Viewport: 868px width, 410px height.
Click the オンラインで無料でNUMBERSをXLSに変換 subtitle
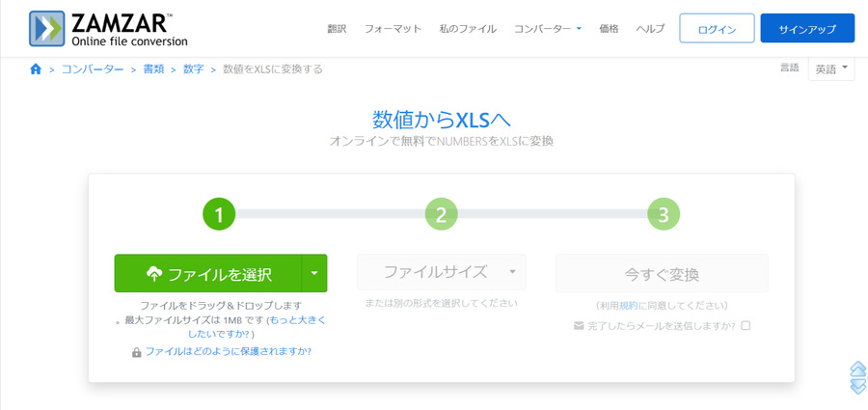coord(441,141)
